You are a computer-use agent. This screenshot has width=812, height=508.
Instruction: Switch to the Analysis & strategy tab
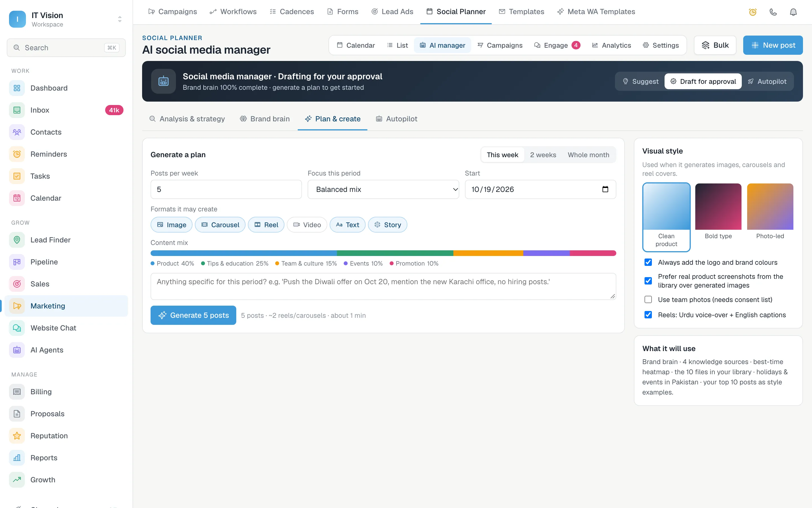(x=187, y=119)
